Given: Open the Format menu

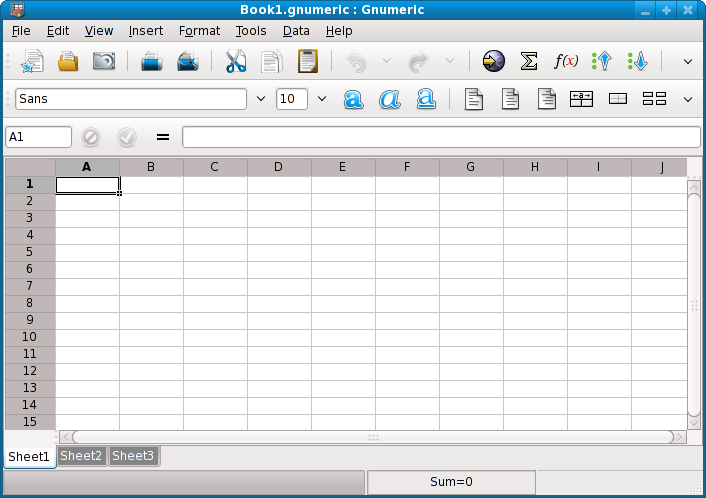Looking at the screenshot, I should 199,31.
